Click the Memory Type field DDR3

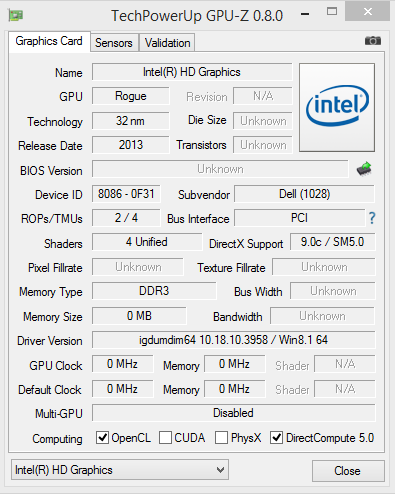point(154,291)
